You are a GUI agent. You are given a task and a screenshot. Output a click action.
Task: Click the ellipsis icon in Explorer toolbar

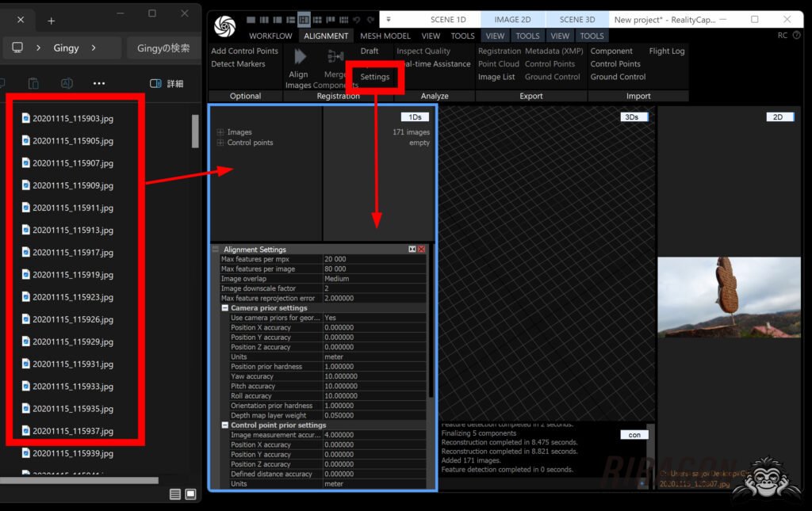pos(98,82)
